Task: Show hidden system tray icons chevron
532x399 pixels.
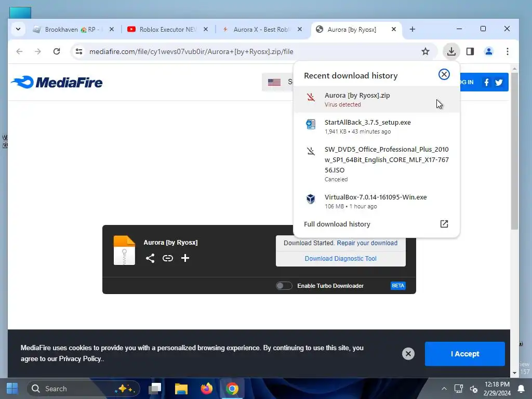Action: [444, 389]
